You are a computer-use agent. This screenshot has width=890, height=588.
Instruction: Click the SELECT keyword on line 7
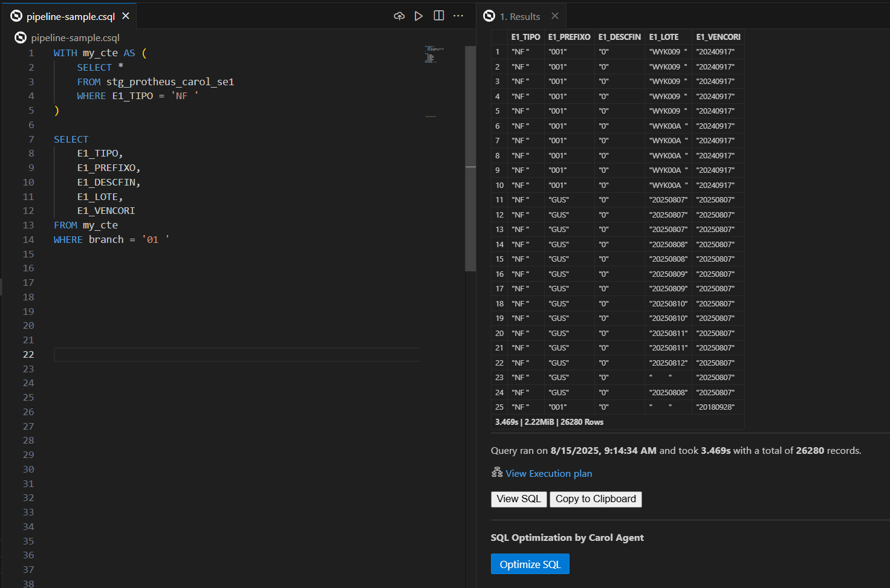(x=71, y=140)
